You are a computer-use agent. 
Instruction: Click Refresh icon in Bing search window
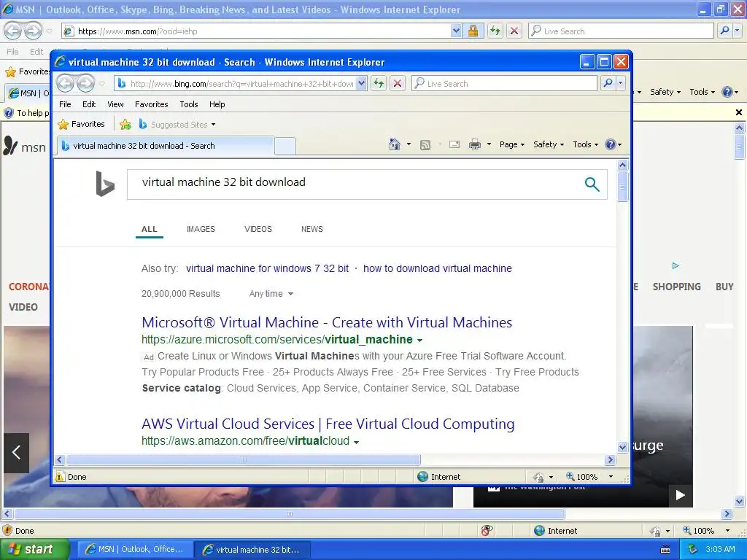tap(379, 83)
